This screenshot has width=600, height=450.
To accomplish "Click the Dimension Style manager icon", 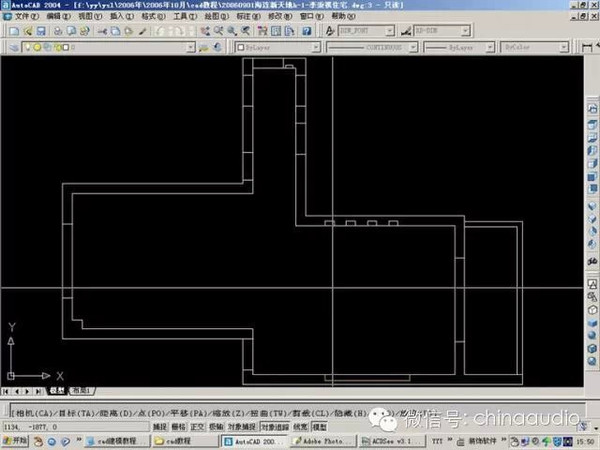I will tap(406, 31).
